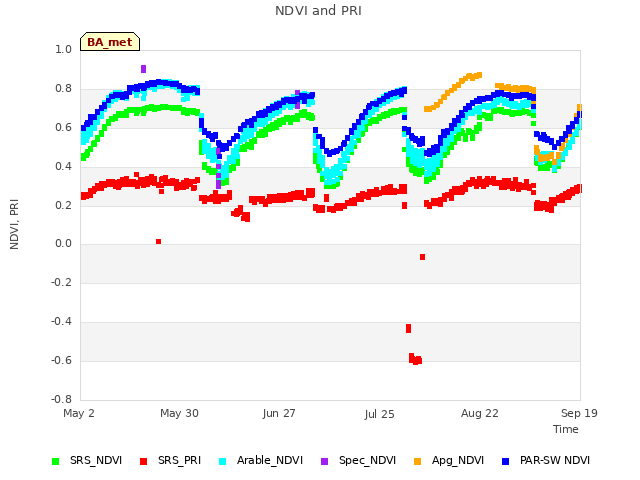Click the -0.4 y-axis tick label
The width and height of the screenshot is (640, 480).
[x=62, y=322]
